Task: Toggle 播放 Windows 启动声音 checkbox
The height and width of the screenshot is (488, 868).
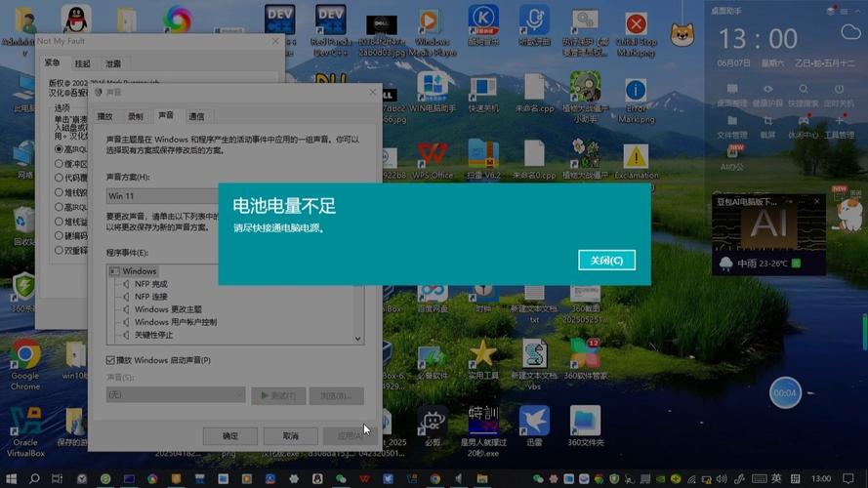Action: pos(111,360)
